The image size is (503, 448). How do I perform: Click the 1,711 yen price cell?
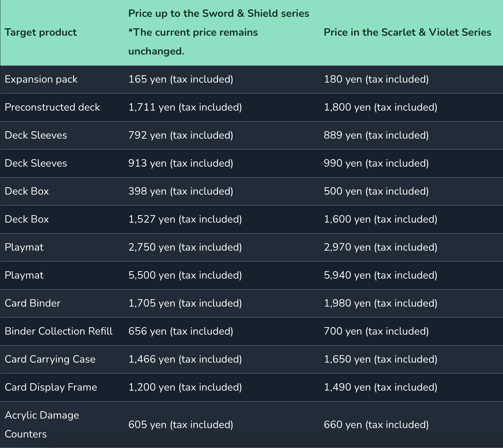pos(185,107)
